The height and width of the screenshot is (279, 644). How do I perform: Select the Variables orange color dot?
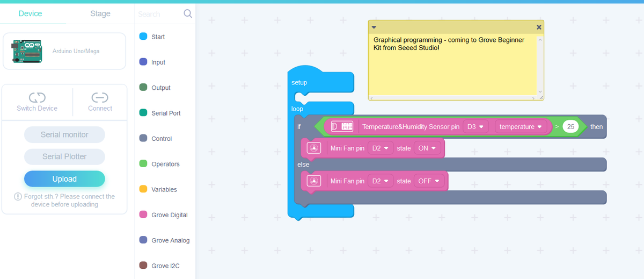point(143,189)
